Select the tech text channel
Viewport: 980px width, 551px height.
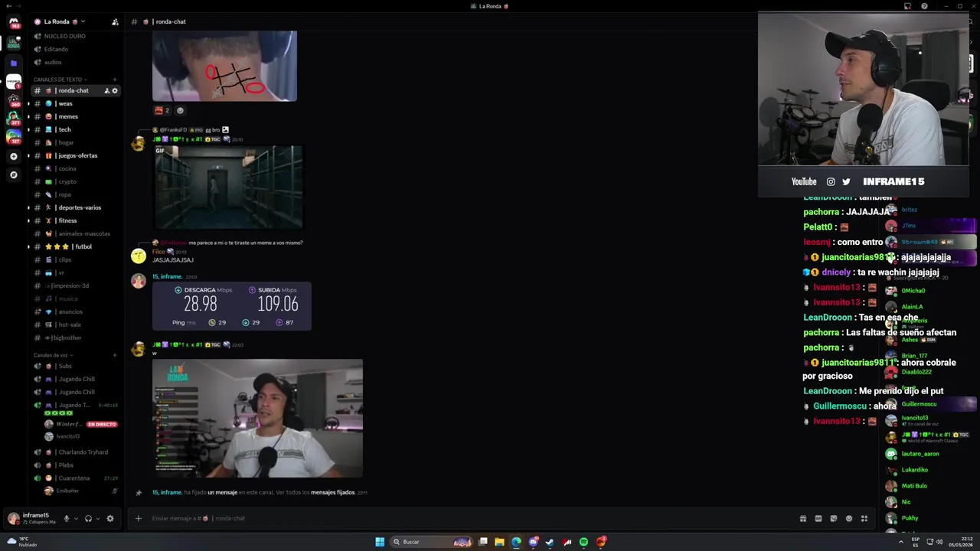coord(75,129)
